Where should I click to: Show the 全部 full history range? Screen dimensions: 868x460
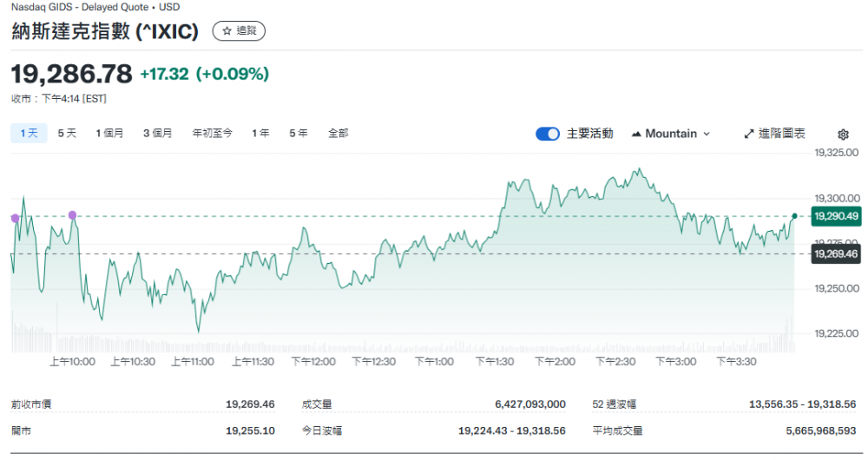(338, 133)
